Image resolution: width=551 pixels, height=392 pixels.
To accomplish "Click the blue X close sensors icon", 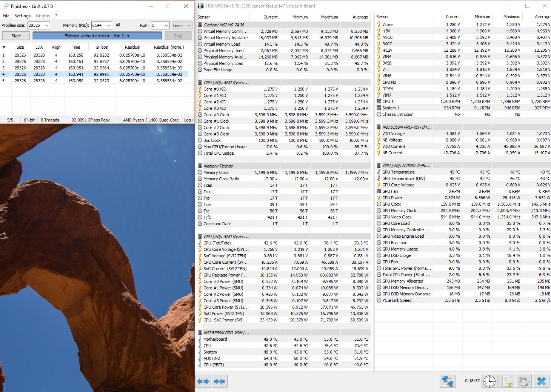I will [x=541, y=381].
